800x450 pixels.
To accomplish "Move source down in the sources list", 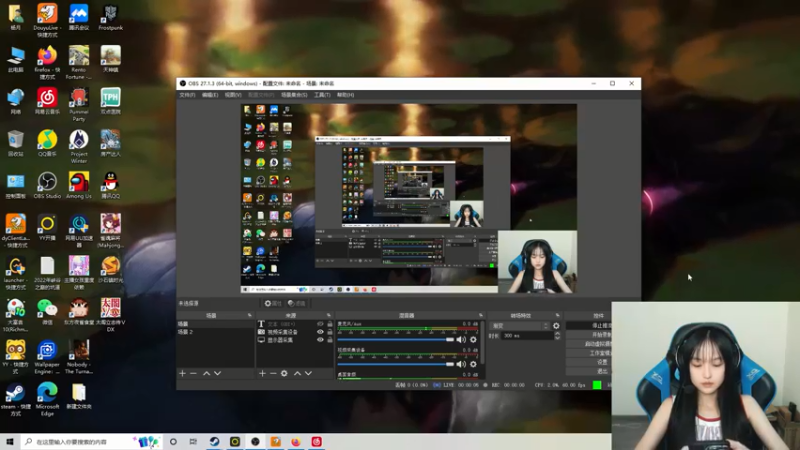I will pos(309,373).
